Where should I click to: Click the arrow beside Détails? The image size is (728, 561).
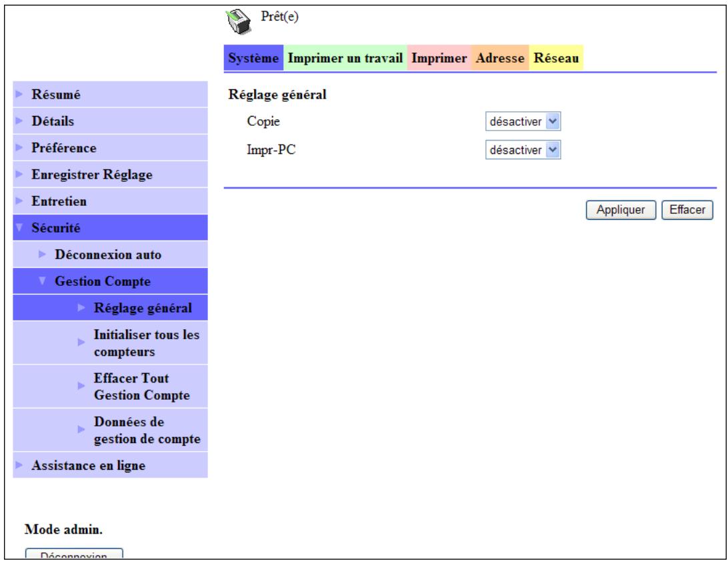[x=19, y=121]
